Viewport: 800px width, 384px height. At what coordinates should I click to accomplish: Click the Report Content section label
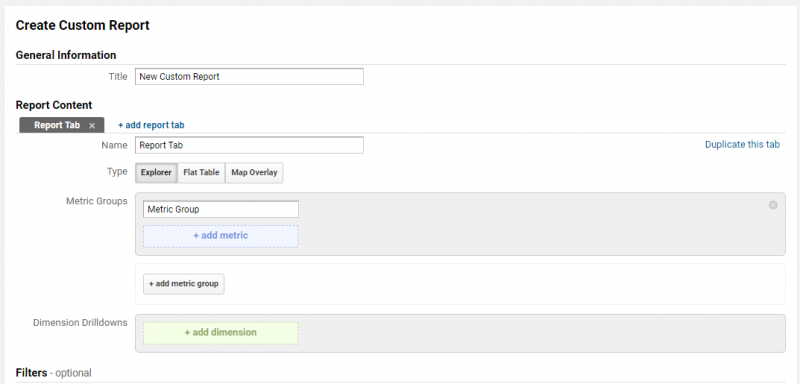tap(54, 105)
